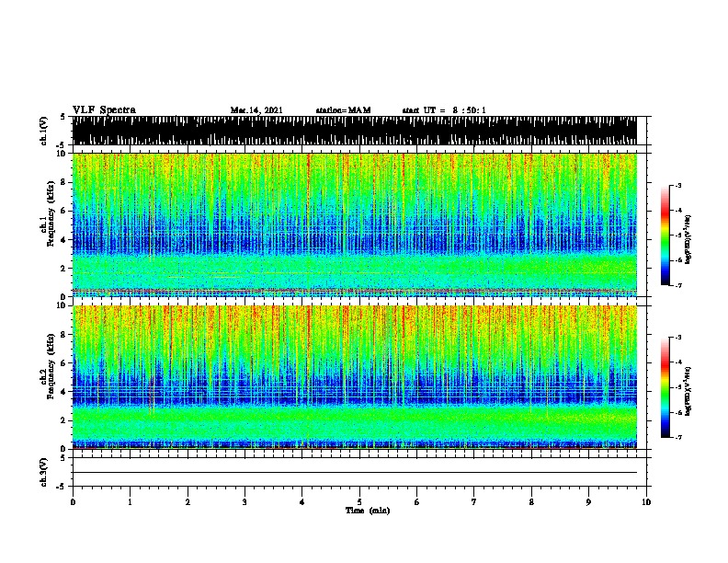728x563 pixels.
Task: Click the "4" kHz tick of ch.2 spectrogram
Action: (63, 392)
